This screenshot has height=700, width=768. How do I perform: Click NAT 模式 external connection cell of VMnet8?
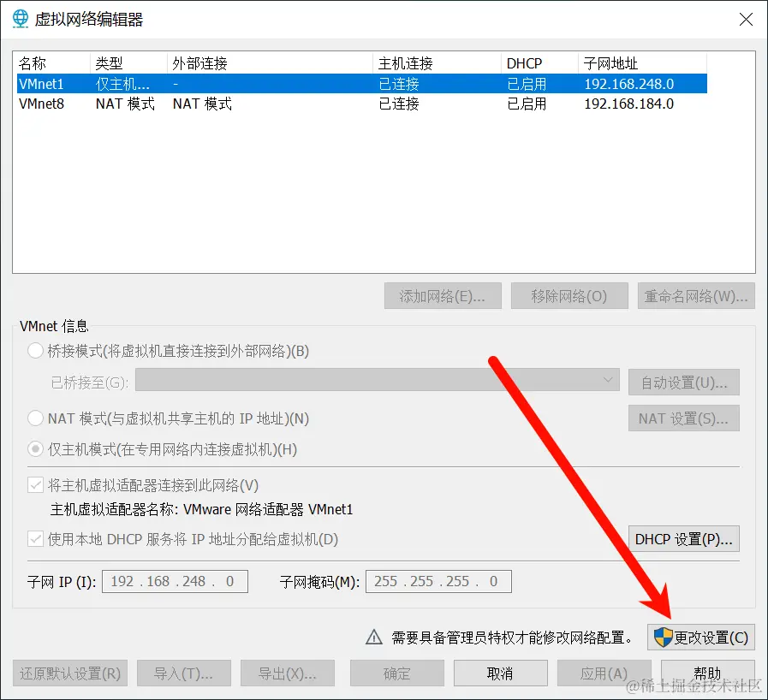click(x=202, y=104)
